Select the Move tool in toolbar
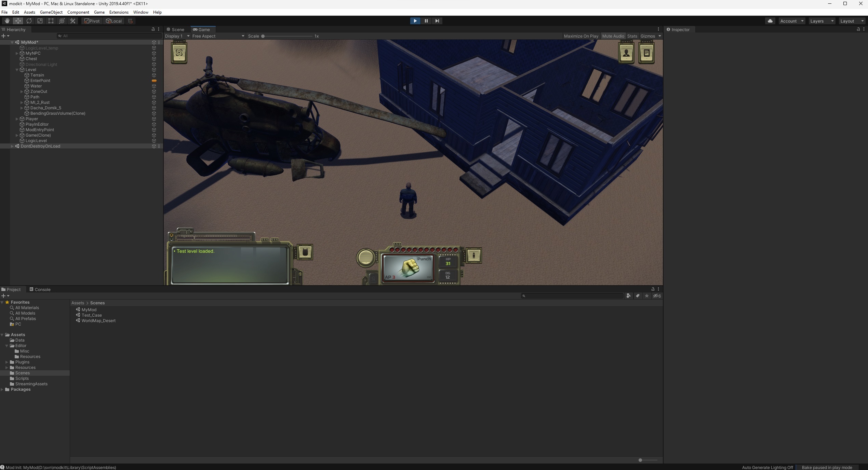868x470 pixels. [x=18, y=21]
